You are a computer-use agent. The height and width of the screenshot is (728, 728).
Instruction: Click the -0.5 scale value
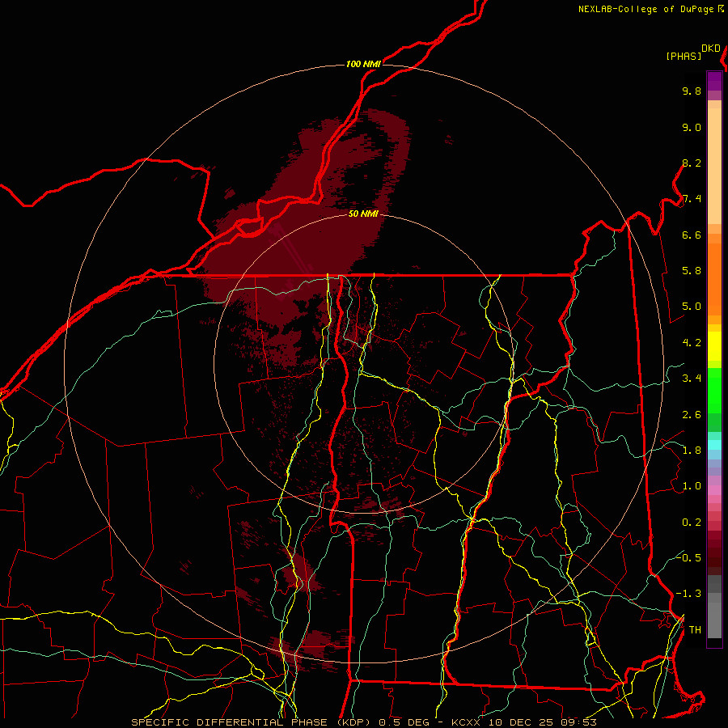coord(688,558)
